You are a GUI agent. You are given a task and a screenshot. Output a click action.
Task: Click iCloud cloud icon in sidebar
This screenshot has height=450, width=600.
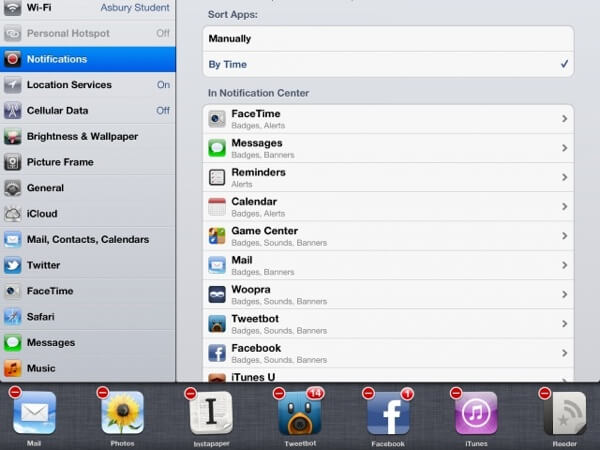(13, 214)
